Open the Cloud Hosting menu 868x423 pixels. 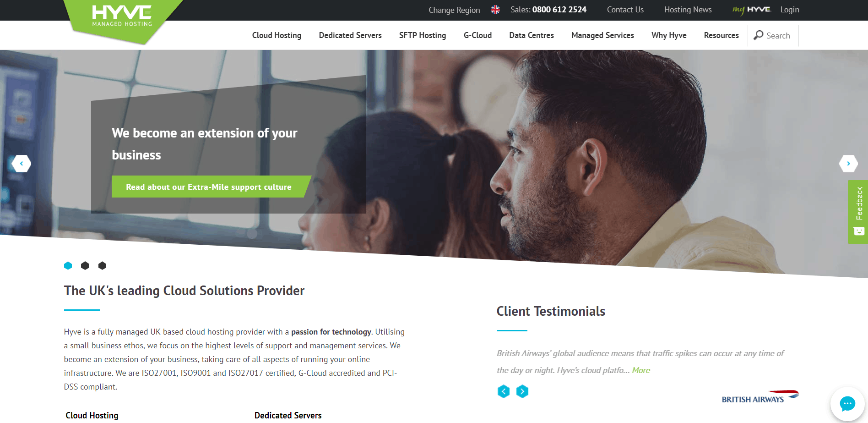click(x=277, y=35)
